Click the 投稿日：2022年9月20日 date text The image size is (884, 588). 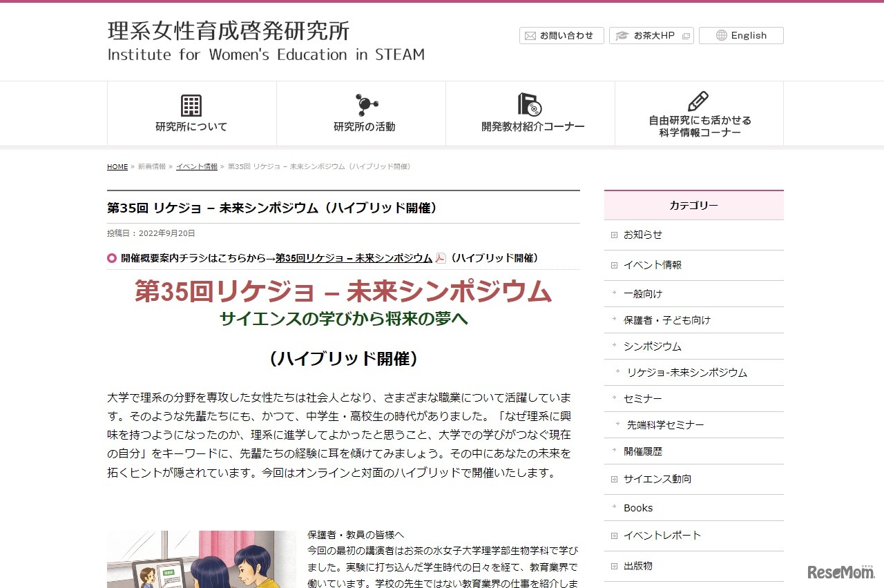[151, 234]
